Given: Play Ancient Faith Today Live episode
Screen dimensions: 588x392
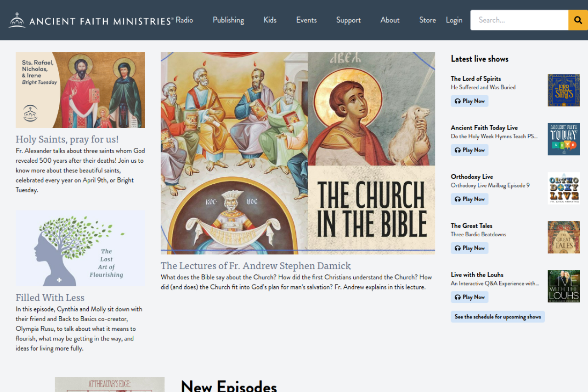Looking at the screenshot, I should pyautogui.click(x=469, y=150).
